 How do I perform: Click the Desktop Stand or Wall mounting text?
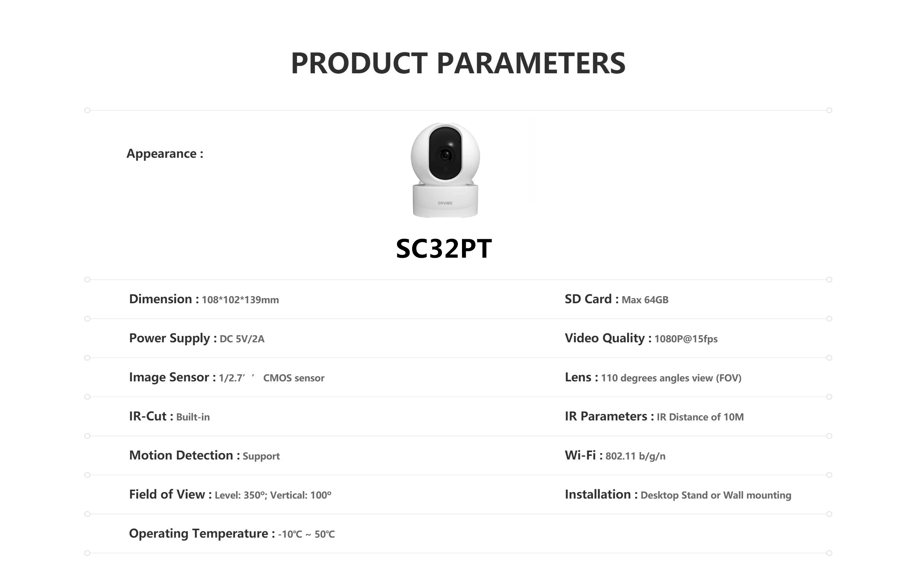tap(715, 495)
